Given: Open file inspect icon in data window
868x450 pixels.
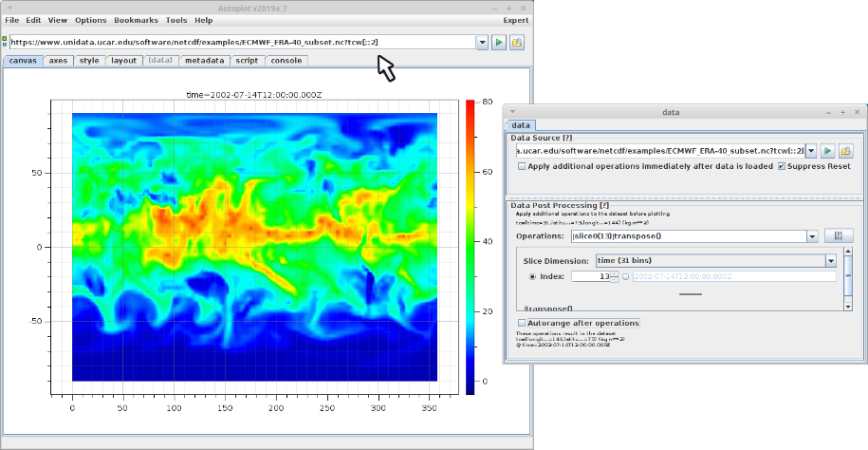Looking at the screenshot, I should point(845,150).
